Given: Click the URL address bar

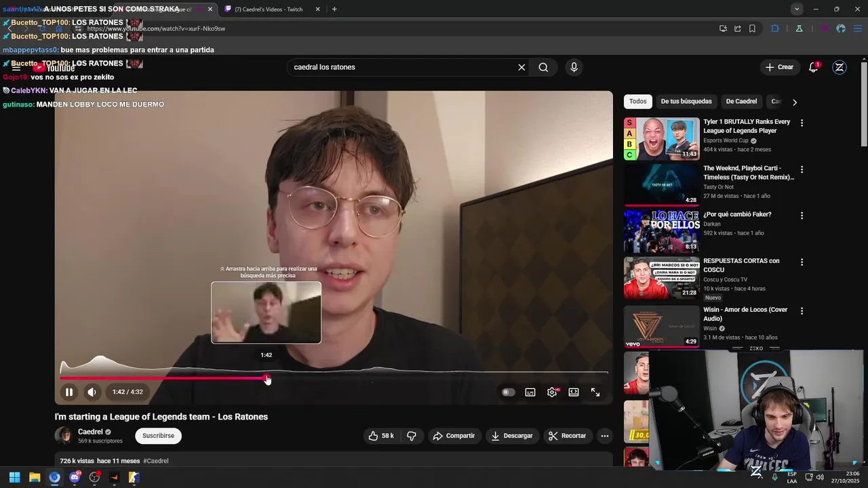Looking at the screenshot, I should (x=400, y=28).
